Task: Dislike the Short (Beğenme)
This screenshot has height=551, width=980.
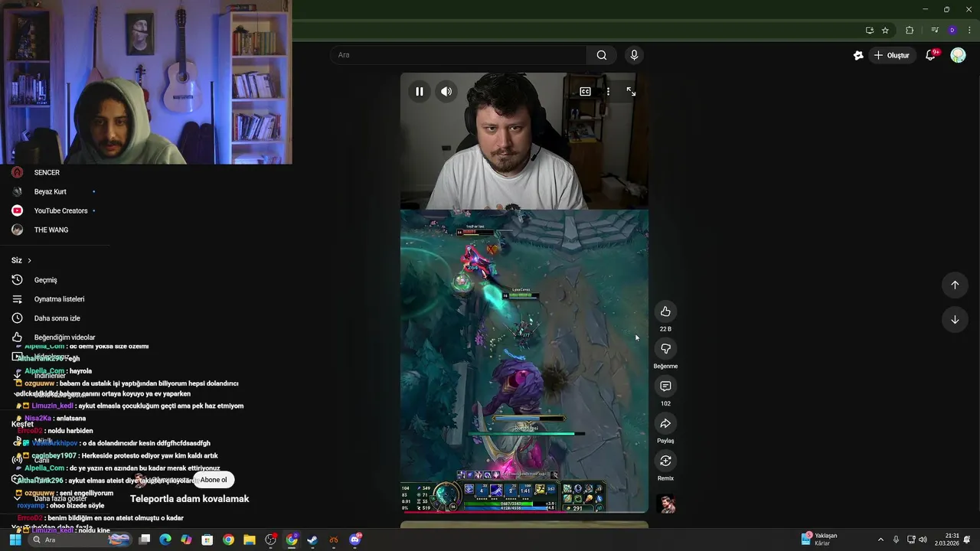Action: [x=665, y=349]
